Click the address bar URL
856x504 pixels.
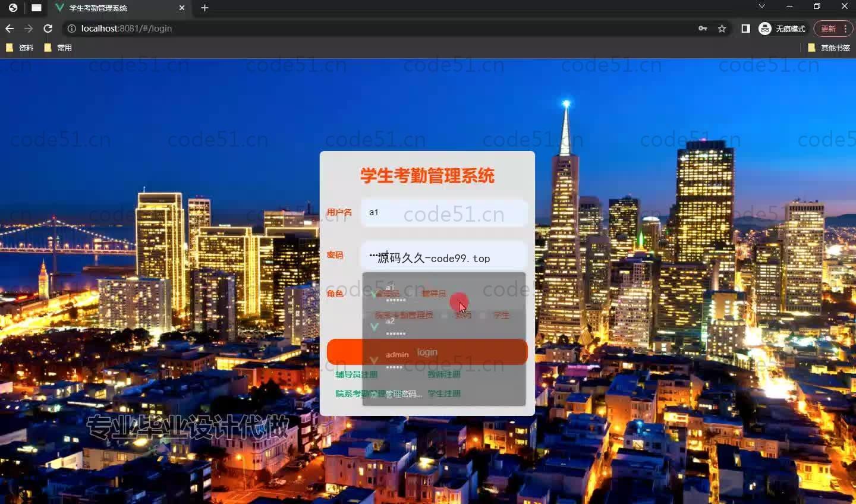click(127, 29)
